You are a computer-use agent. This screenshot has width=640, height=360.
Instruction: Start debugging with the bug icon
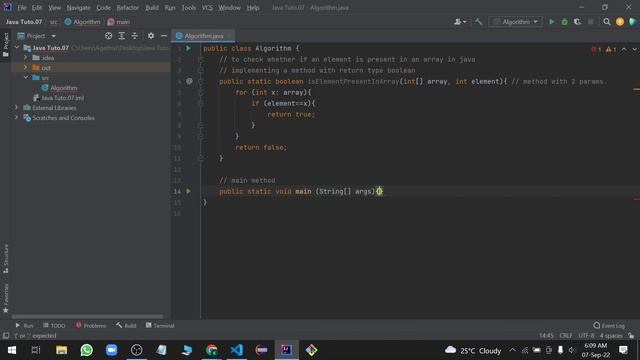(564, 22)
